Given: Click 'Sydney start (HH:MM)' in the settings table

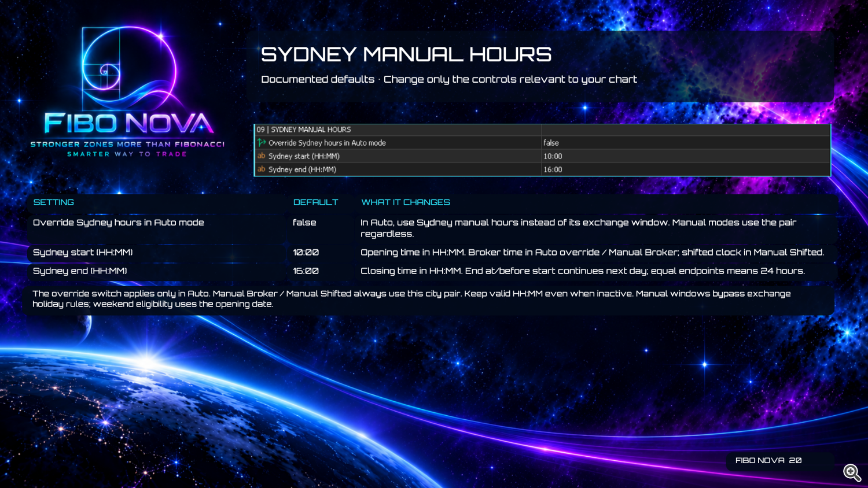Looking at the screenshot, I should [83, 253].
